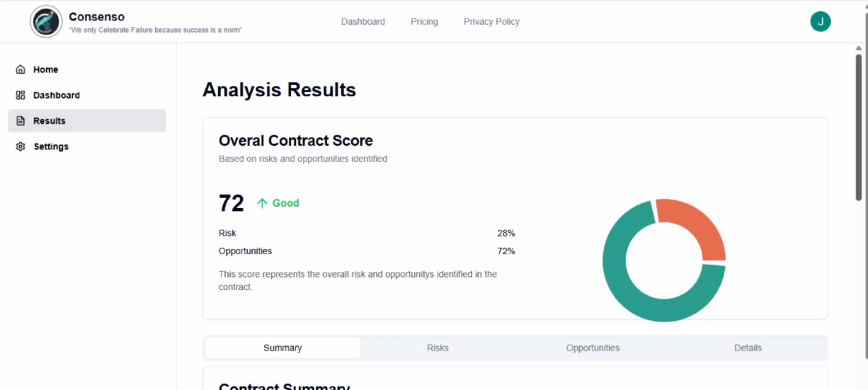Open Settings from the sidebar
Screen dimensions: 868x390
51,147
